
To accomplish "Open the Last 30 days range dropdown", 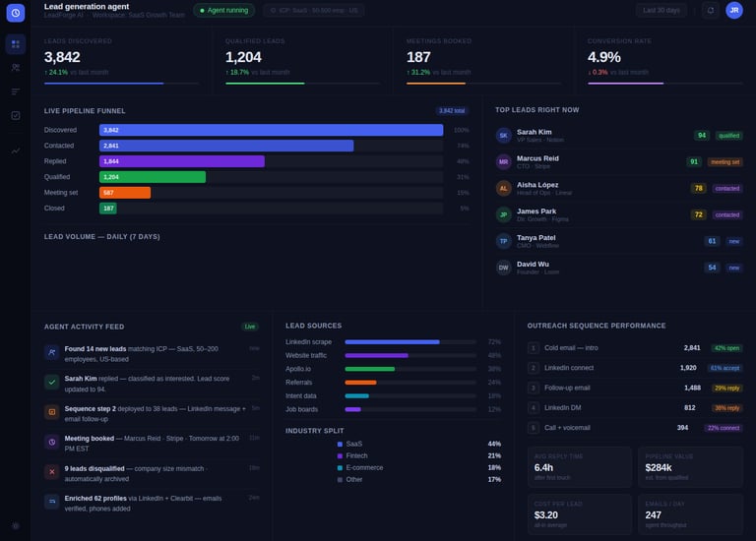I will click(661, 10).
